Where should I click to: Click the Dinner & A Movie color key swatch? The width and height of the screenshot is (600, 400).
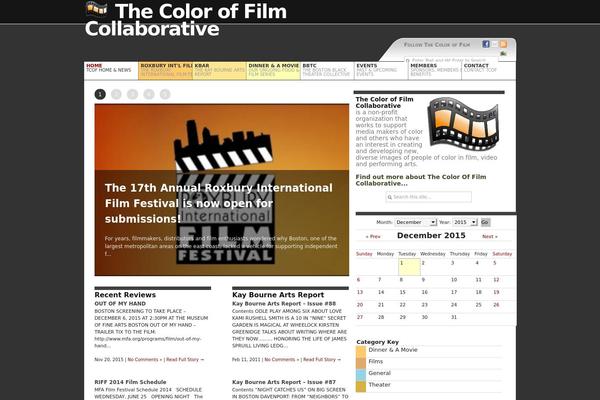361,351
